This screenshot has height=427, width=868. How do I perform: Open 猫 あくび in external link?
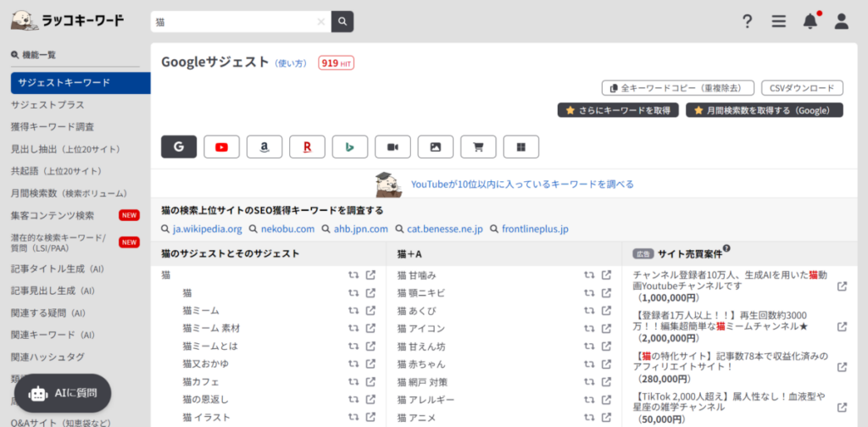pos(606,310)
